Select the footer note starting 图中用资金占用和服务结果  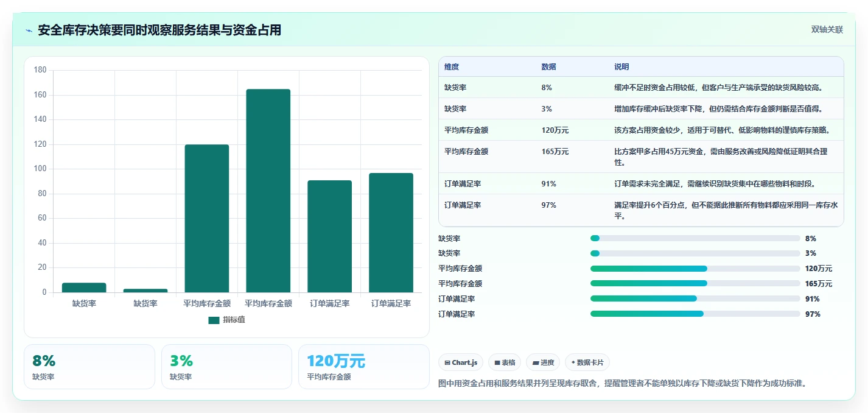[x=622, y=383]
